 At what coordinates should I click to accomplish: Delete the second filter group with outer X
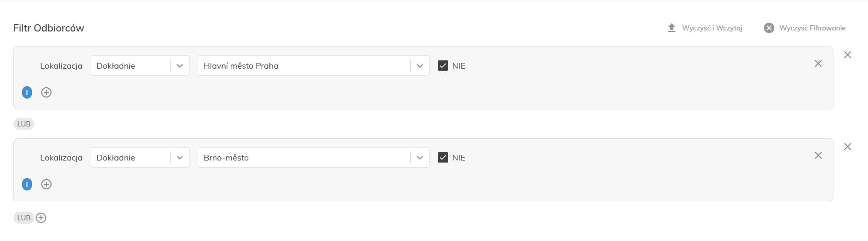click(x=847, y=147)
